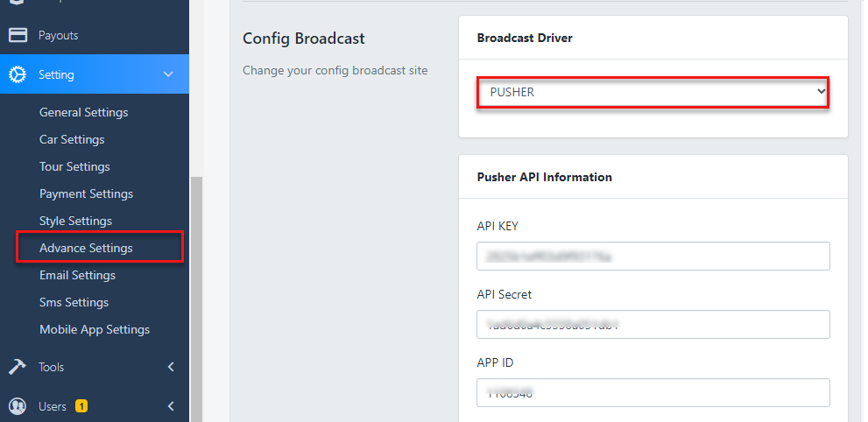The height and width of the screenshot is (422, 868).
Task: Open Email Settings link
Action: click(77, 275)
